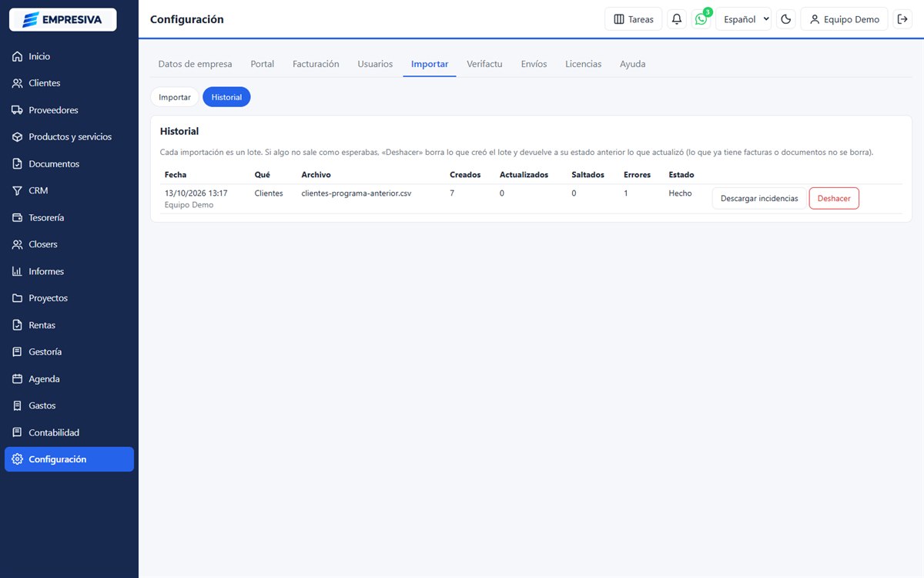Open the Envíos tab
The height and width of the screenshot is (578, 924).
(x=534, y=64)
